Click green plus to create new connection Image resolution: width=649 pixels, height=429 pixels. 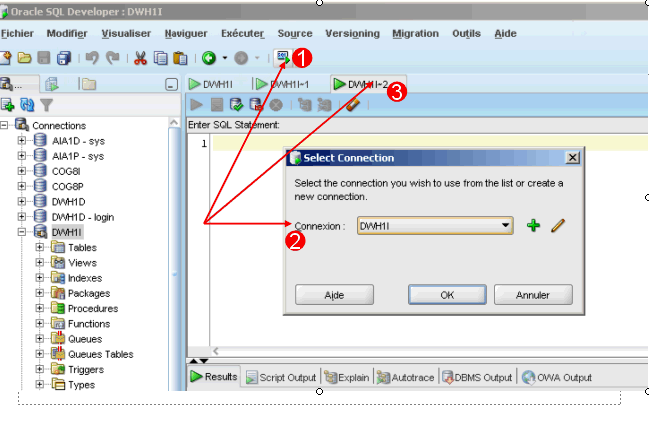533,226
